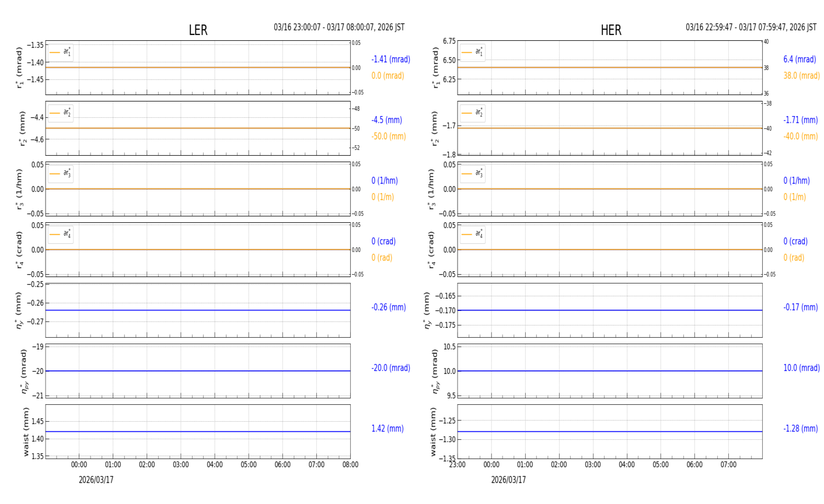Viewport: 824px width, 504px height.
Task: Click the "LER" plot title
Action: pyautogui.click(x=198, y=30)
